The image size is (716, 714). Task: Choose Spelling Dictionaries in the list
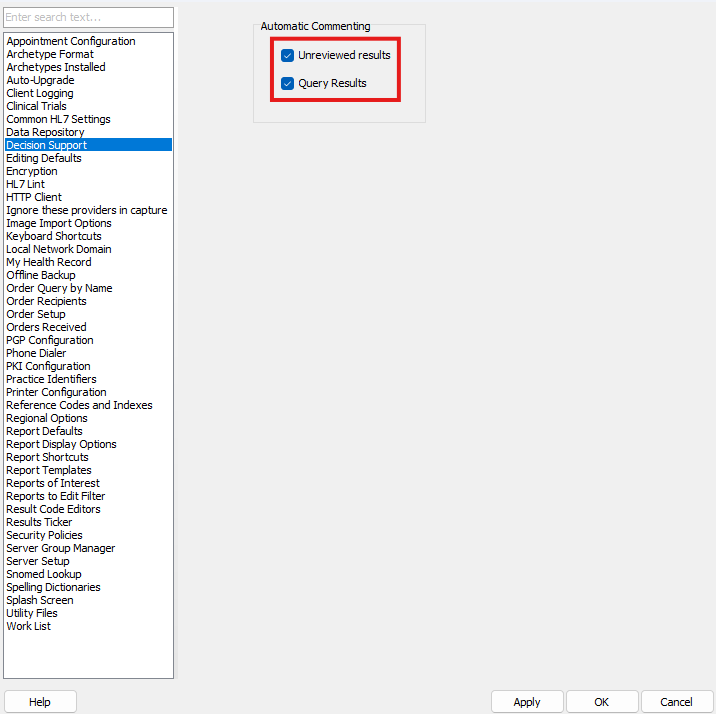point(53,587)
